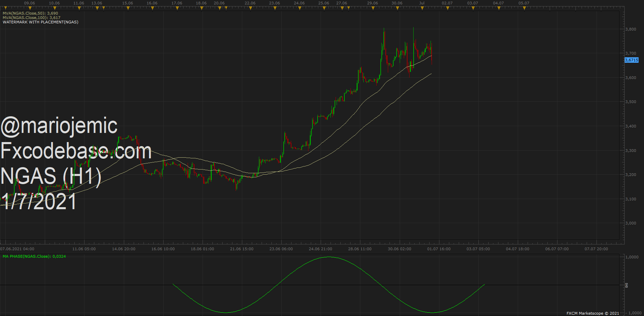
Task: Select the MVA(NGAS.Close,50) indicator label
Action: point(30,13)
